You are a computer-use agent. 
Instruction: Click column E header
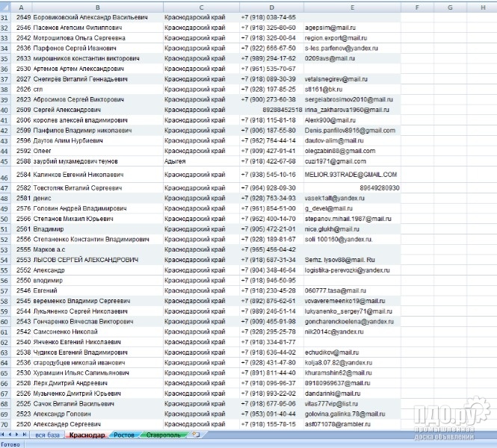(351, 6)
